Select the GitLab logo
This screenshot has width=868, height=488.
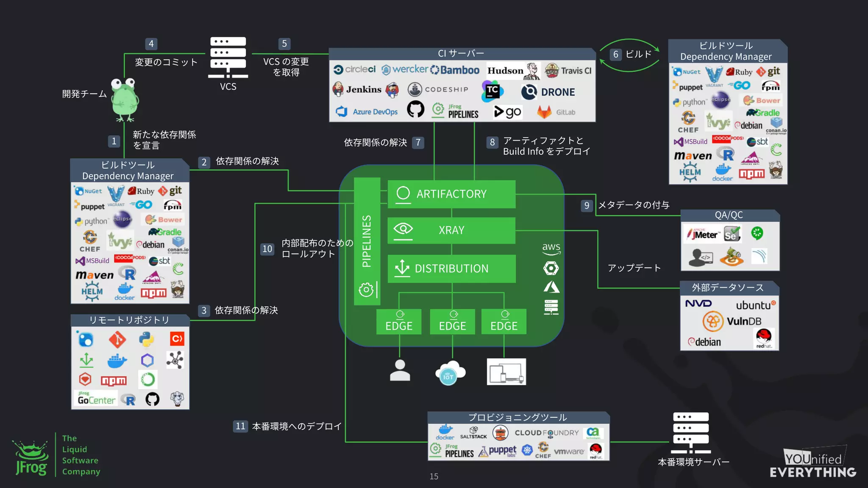click(x=556, y=112)
